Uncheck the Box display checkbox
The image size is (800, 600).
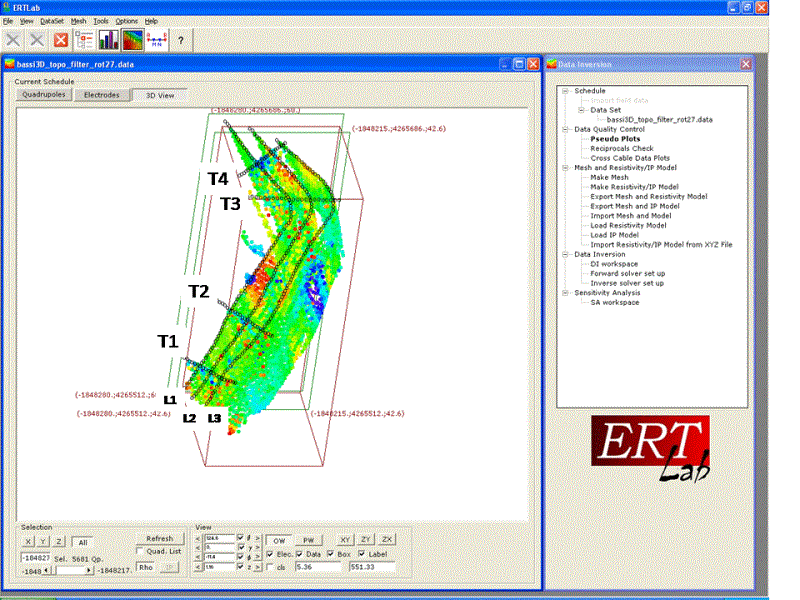click(x=331, y=554)
